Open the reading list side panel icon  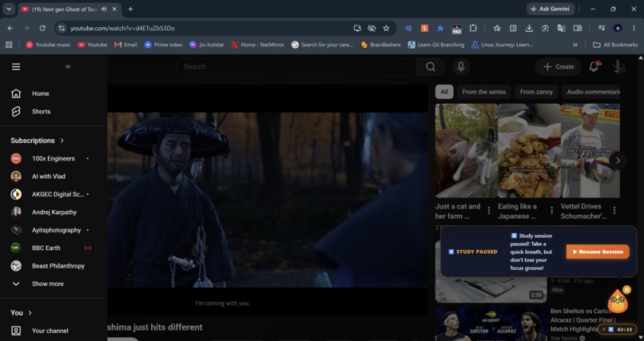(x=513, y=28)
